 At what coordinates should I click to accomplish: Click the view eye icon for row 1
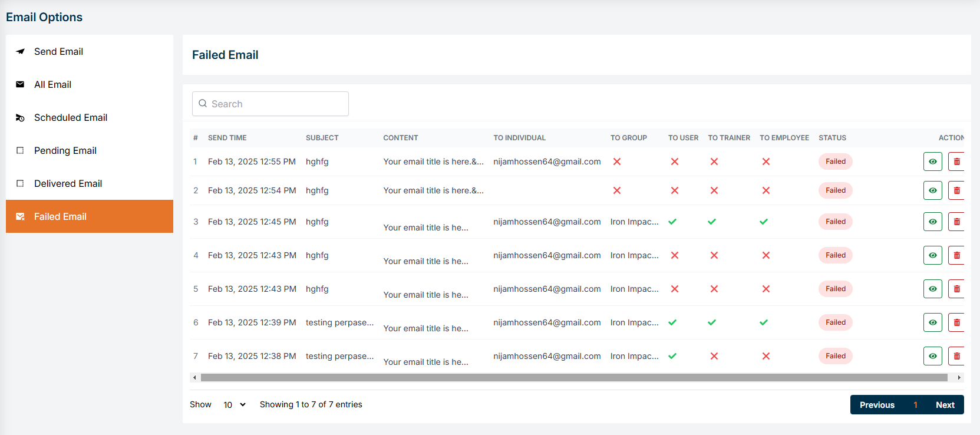(x=932, y=162)
